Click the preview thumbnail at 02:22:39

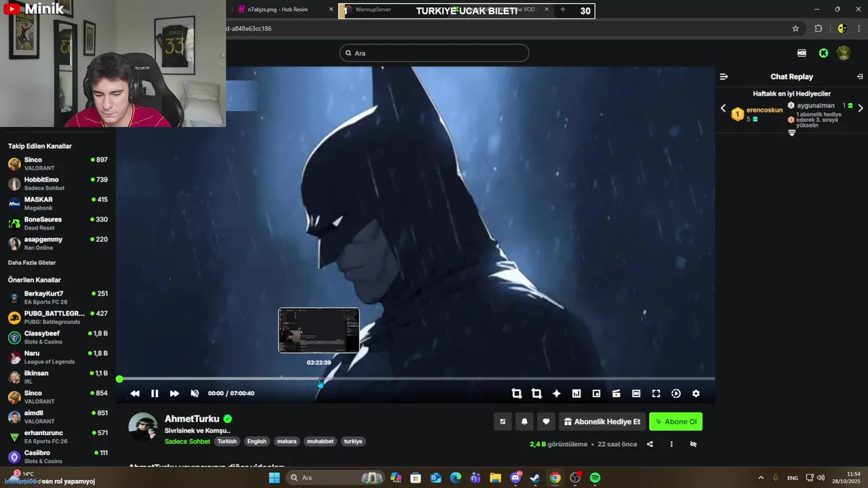[319, 330]
